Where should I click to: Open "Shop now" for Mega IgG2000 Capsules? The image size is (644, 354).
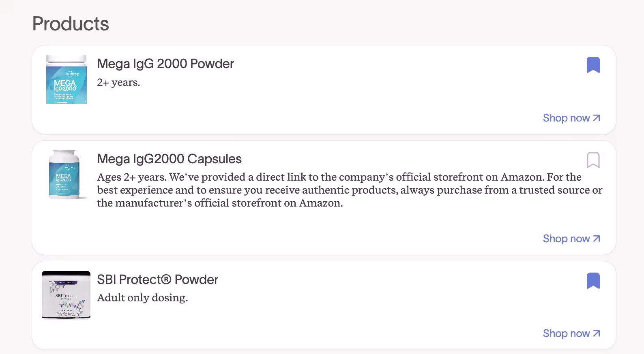[567, 239]
